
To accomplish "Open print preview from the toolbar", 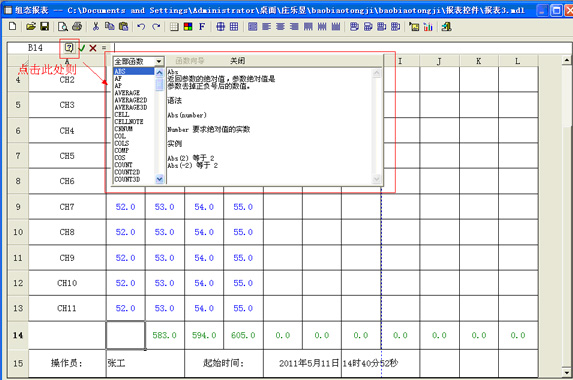I will (62, 26).
